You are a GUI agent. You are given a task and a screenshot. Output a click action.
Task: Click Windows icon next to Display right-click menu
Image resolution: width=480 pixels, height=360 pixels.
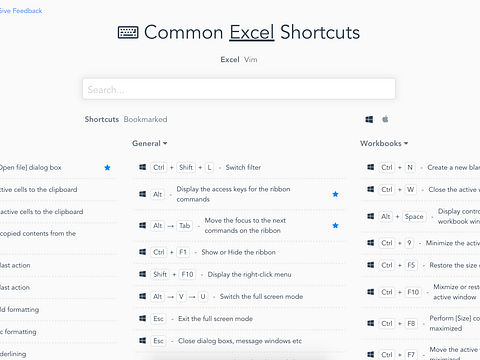pyautogui.click(x=143, y=274)
